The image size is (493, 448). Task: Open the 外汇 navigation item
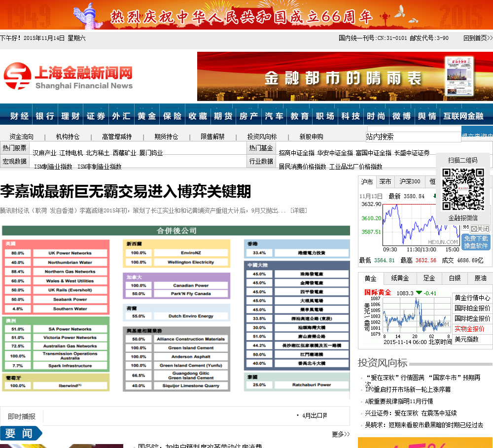pyautogui.click(x=121, y=116)
